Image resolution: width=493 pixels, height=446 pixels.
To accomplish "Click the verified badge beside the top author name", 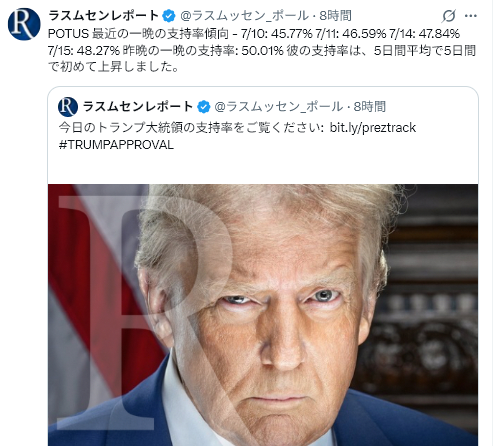I will (169, 16).
